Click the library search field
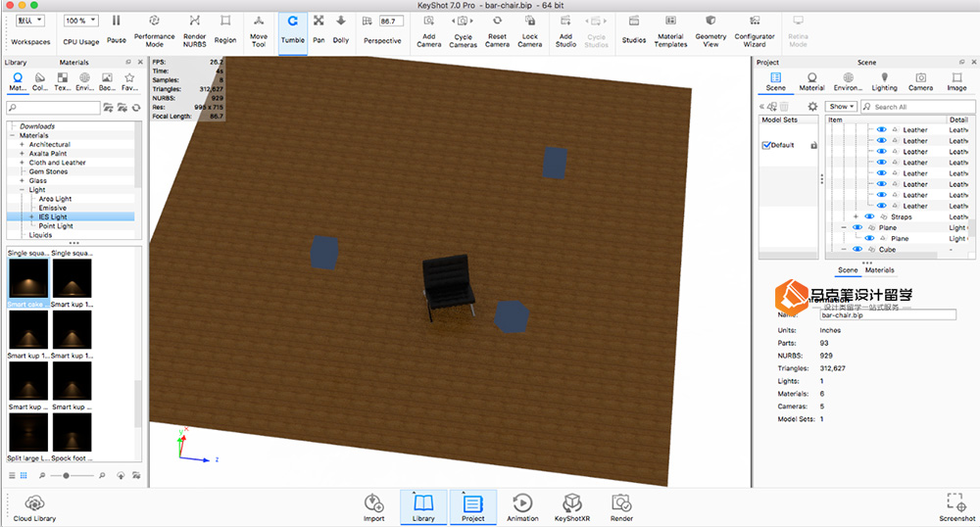The height and width of the screenshot is (527, 980). [x=53, y=108]
